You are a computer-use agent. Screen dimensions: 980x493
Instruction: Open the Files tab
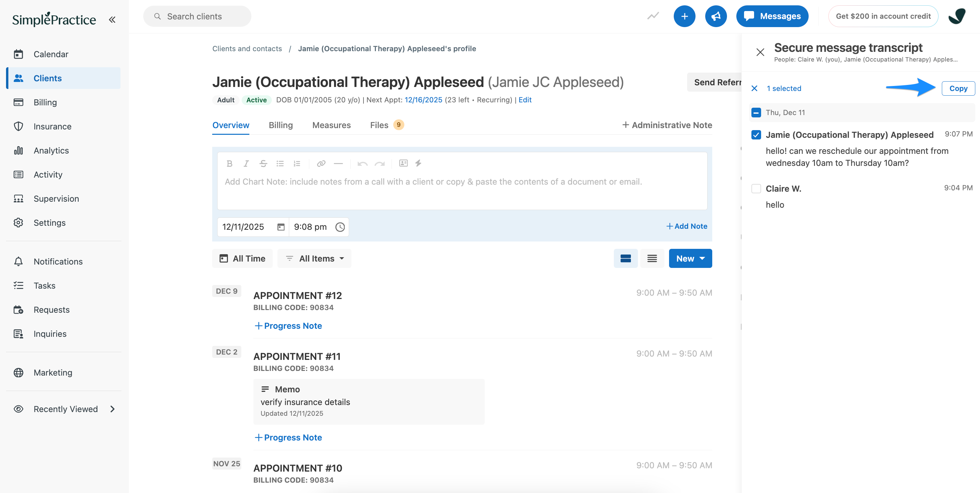387,125
